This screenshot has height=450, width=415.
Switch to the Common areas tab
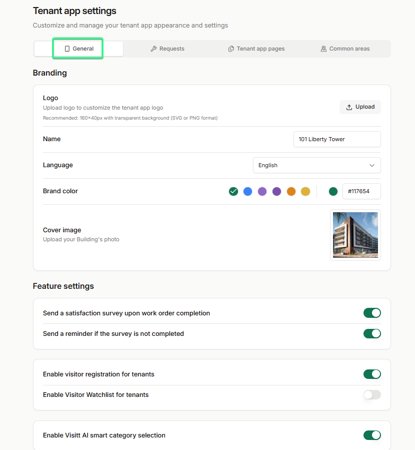(345, 49)
